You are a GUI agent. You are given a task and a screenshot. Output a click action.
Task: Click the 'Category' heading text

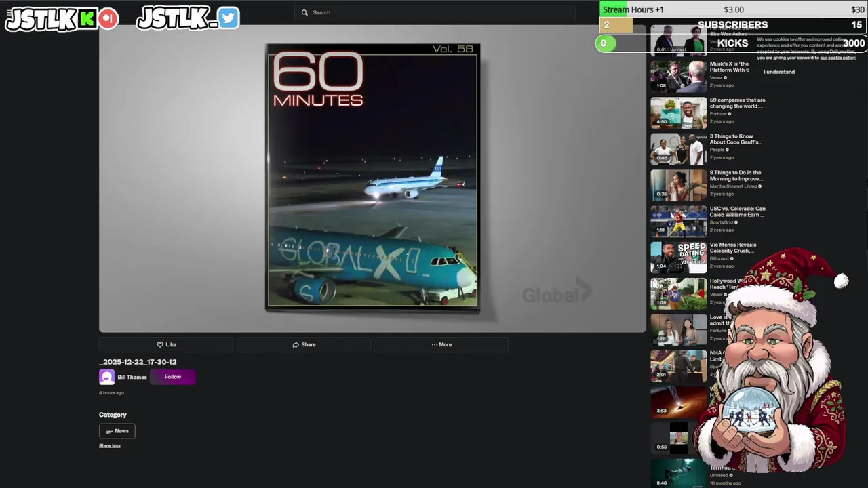[113, 415]
